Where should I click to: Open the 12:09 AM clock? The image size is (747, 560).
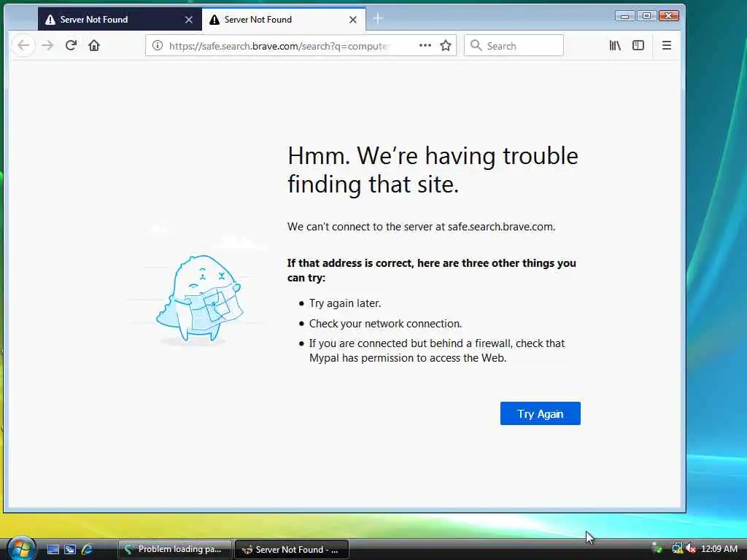click(x=719, y=549)
